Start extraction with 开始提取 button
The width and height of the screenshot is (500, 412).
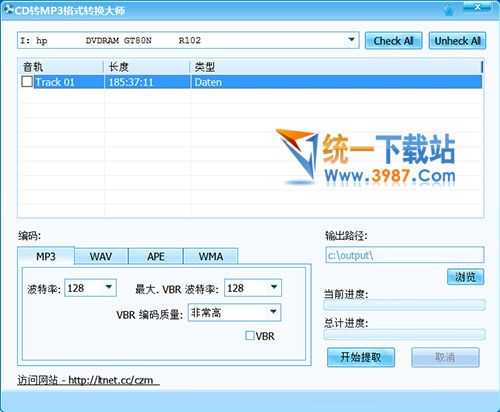[361, 357]
